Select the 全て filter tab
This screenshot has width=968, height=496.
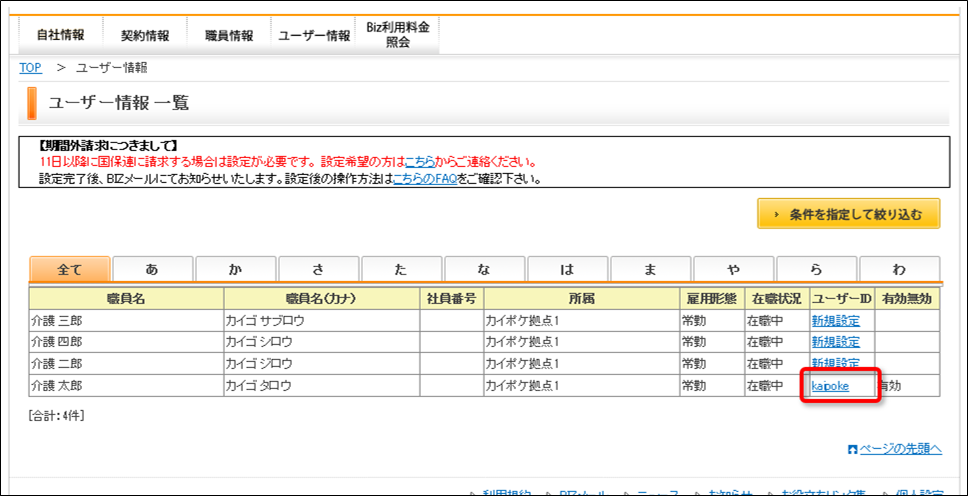70,270
